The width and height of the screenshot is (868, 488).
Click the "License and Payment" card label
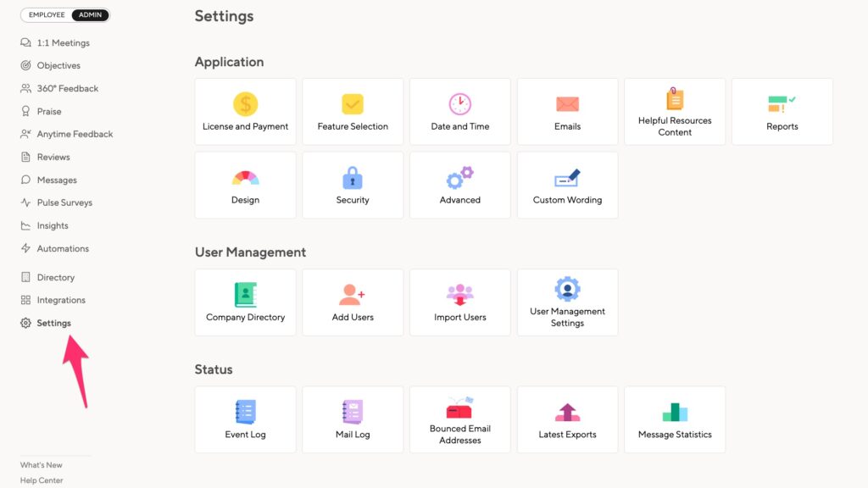pos(245,126)
